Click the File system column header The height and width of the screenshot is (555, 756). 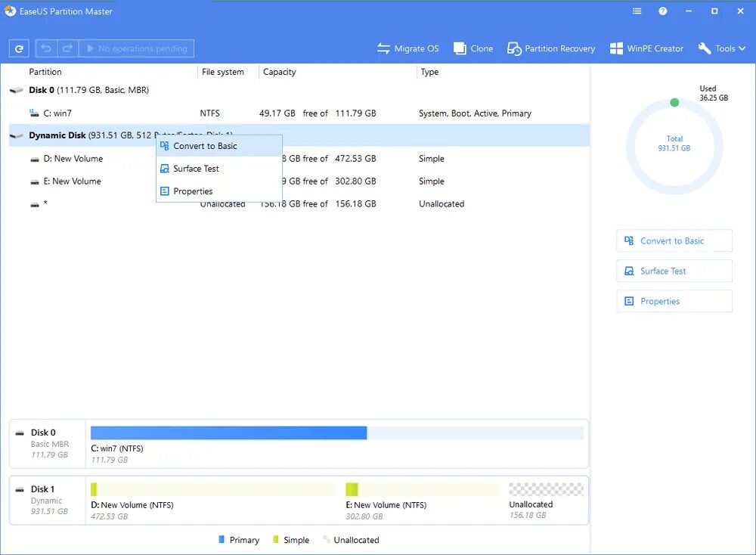pyautogui.click(x=223, y=72)
